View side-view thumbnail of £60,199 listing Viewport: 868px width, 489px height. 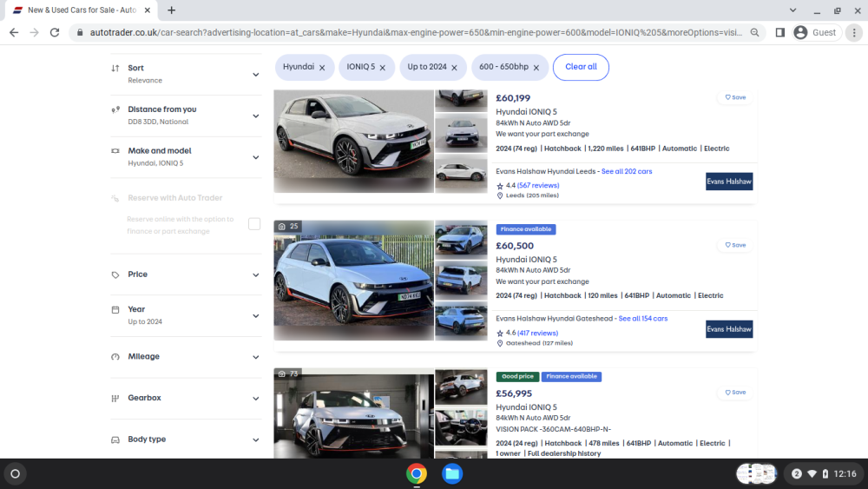[x=461, y=174]
